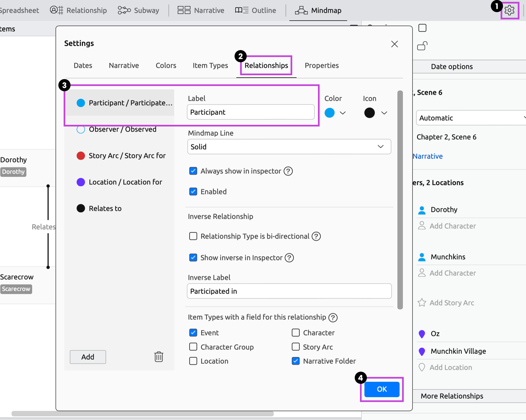
Task: Click the help icon beside Show inverse in Inspector
Action: tap(289, 258)
